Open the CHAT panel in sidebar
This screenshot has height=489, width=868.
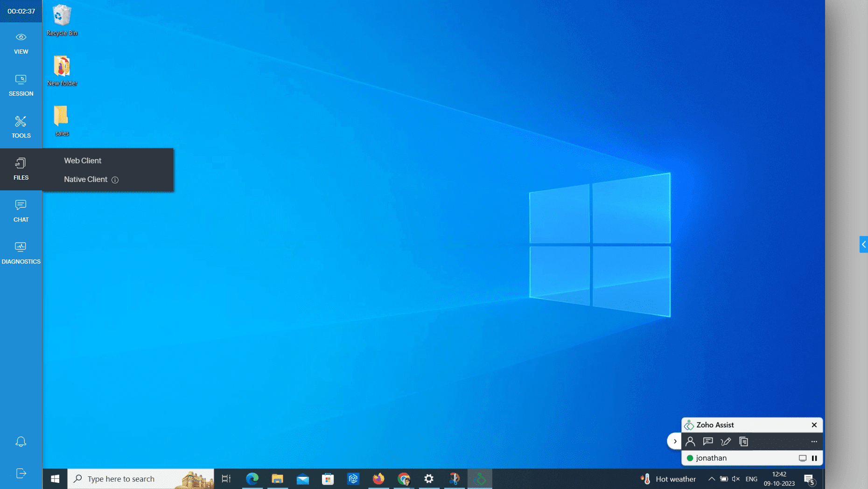click(21, 211)
